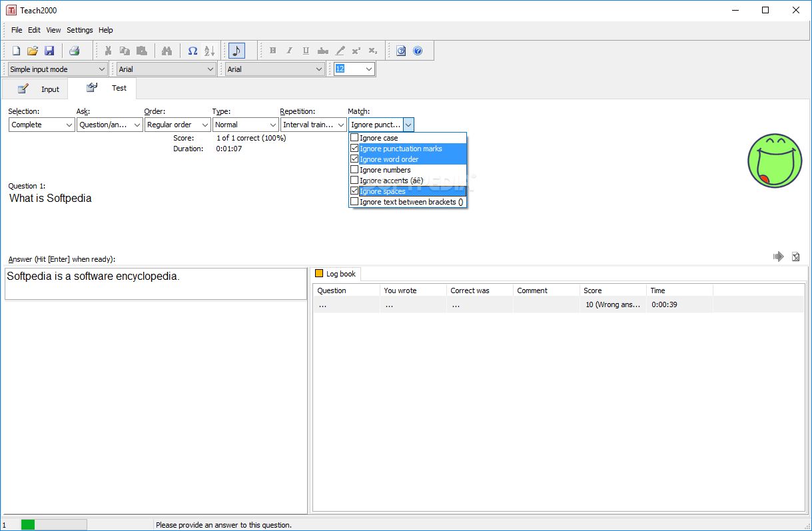Open the Type dropdown showing Normal
Image resolution: width=812 pixels, height=531 pixels.
pos(246,125)
